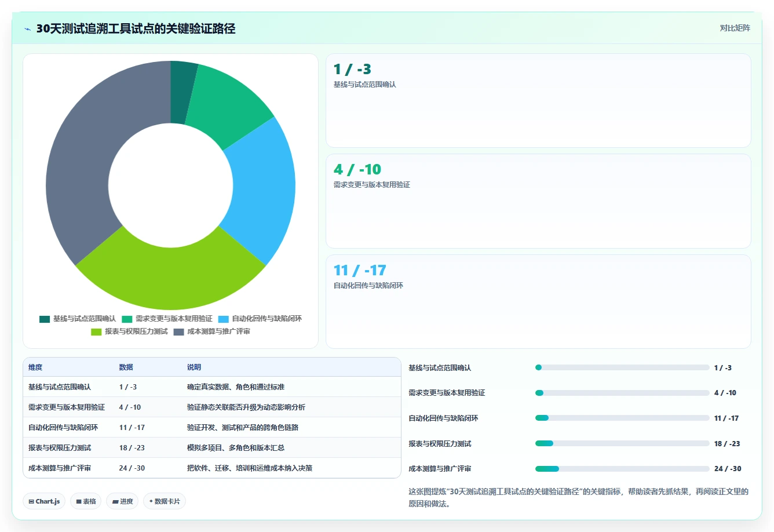Click the 数据卡片 tag chip

[165, 501]
